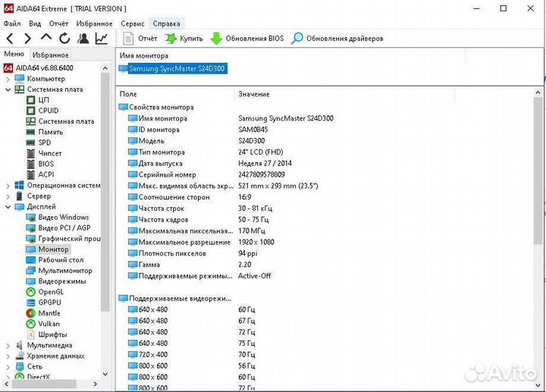
Task: Select the ЦП item icon
Action: 31,100
